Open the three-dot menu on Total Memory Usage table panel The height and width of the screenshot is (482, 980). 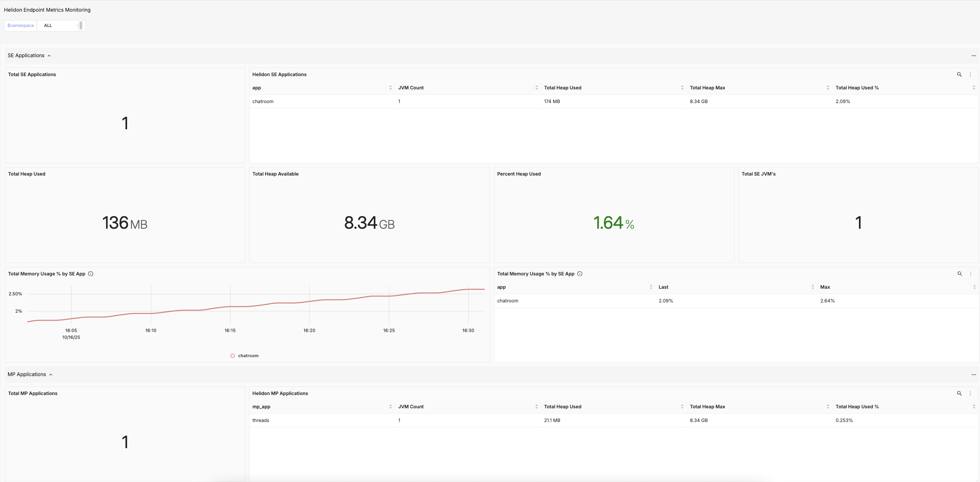pyautogui.click(x=971, y=273)
